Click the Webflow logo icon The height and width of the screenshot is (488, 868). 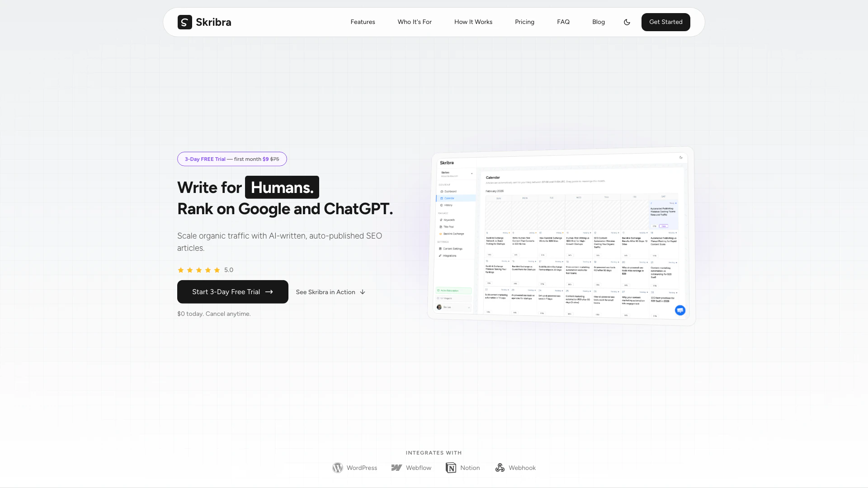[396, 468]
